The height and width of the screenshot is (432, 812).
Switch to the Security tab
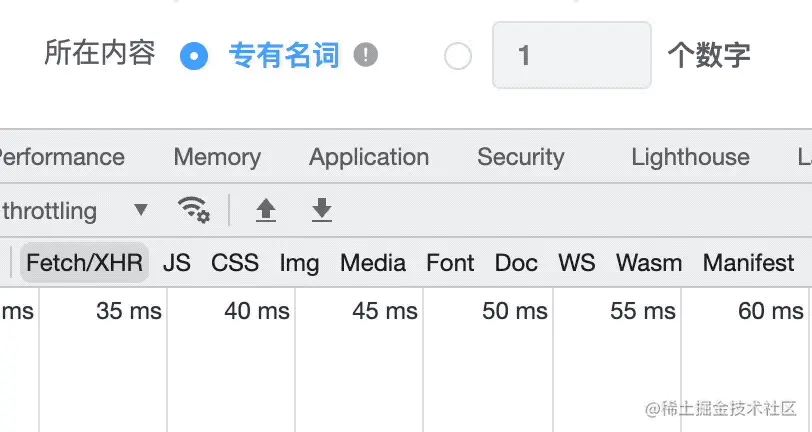(x=520, y=157)
